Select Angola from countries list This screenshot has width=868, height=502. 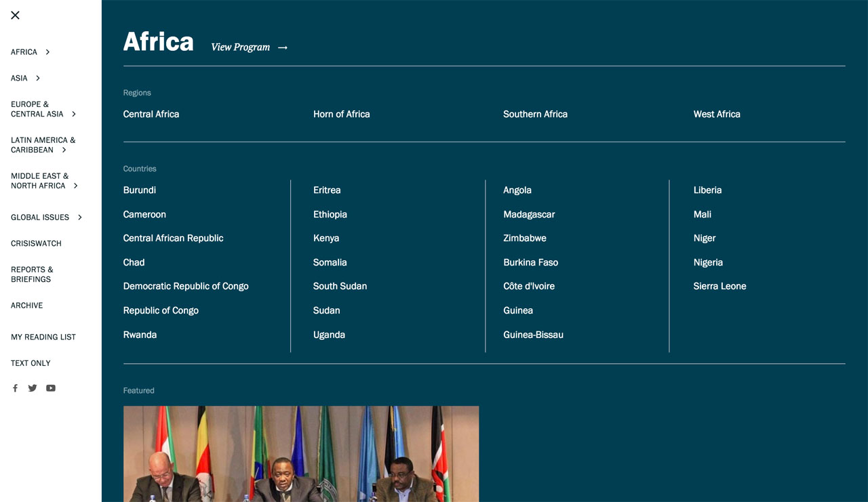pos(517,190)
